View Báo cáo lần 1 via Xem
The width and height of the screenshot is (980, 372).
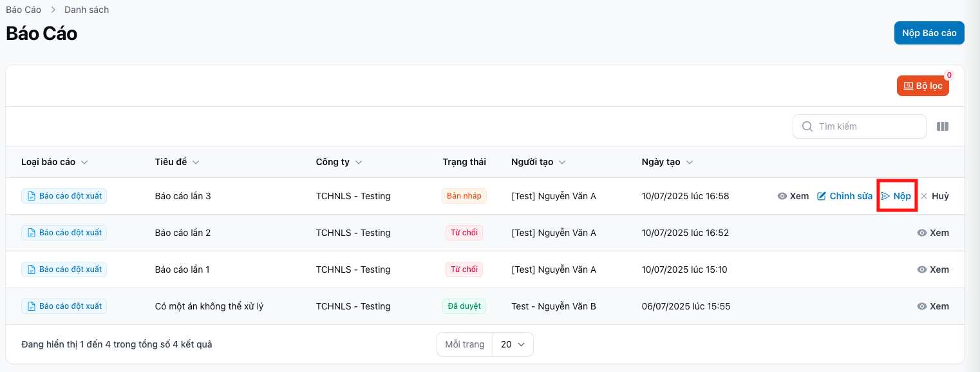coord(933,269)
